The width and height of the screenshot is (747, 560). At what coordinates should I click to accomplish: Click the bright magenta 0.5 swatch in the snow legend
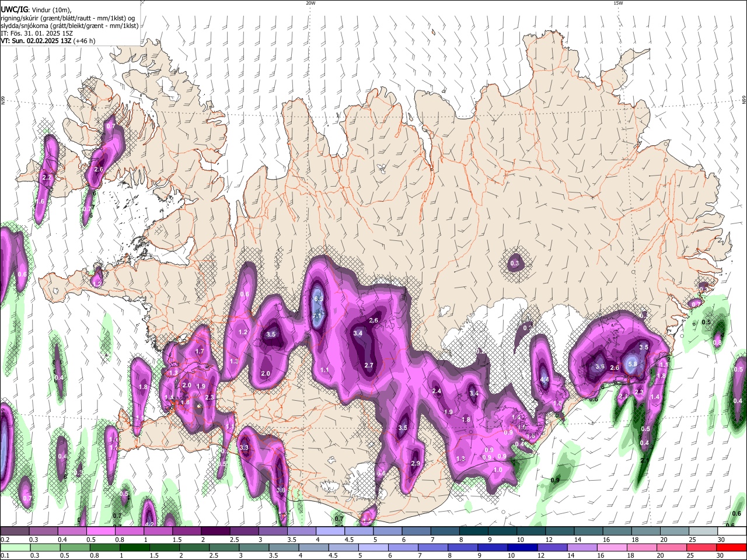point(100,531)
